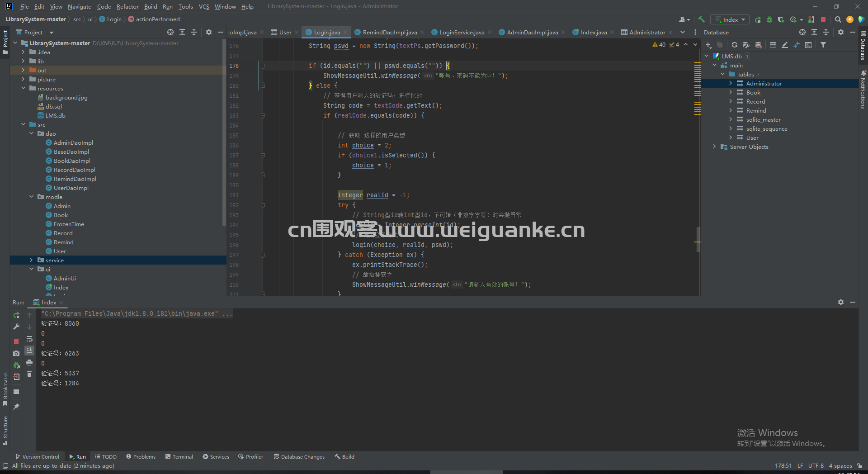This screenshot has height=474, width=868.
Task: Click the Edit Source pencil icon in Database
Action: tap(785, 45)
